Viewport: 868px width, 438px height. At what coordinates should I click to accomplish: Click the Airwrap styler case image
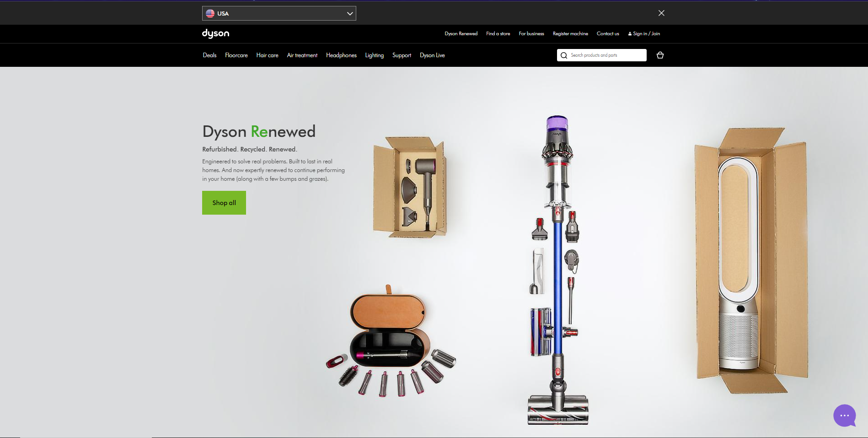pyautogui.click(x=390, y=341)
